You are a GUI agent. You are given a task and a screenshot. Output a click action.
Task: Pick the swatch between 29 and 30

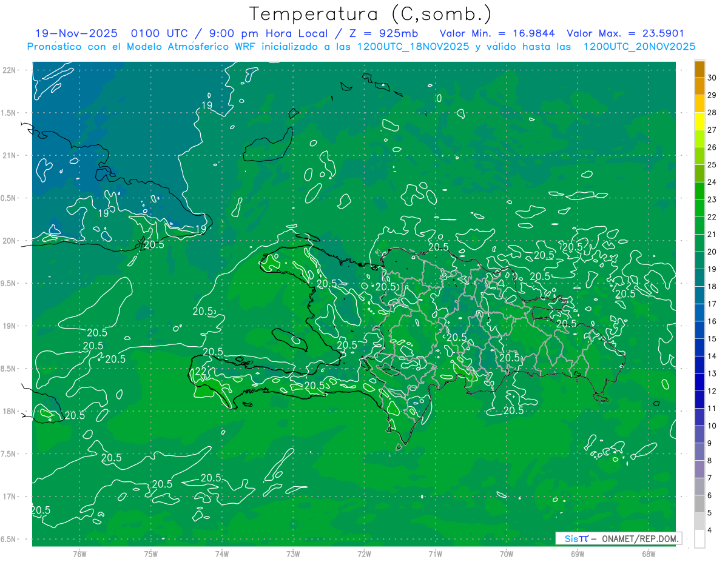[700, 87]
